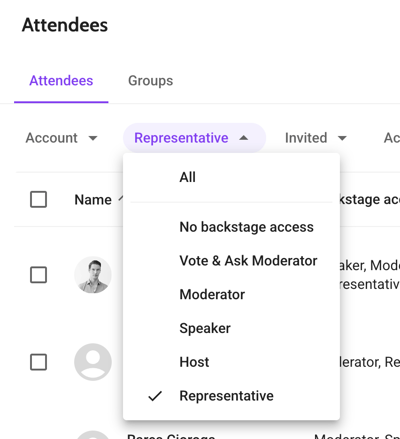Viewport: 400px width, 439px height.
Task: Click the checkmark beside Representative option
Action: click(155, 396)
